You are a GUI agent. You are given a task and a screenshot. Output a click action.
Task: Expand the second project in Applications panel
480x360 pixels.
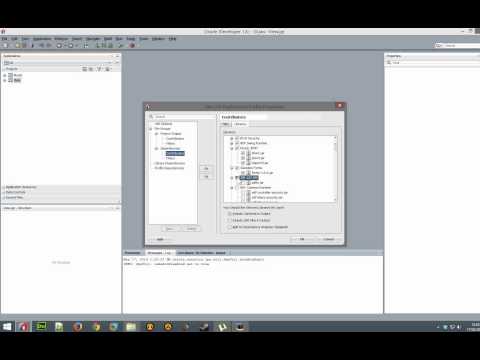coord(5,80)
